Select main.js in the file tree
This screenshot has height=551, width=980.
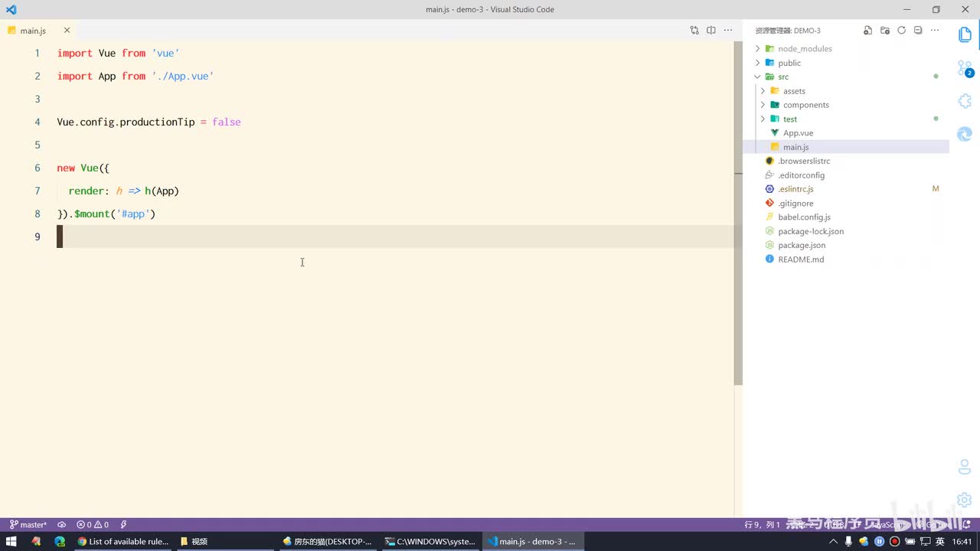846,147
